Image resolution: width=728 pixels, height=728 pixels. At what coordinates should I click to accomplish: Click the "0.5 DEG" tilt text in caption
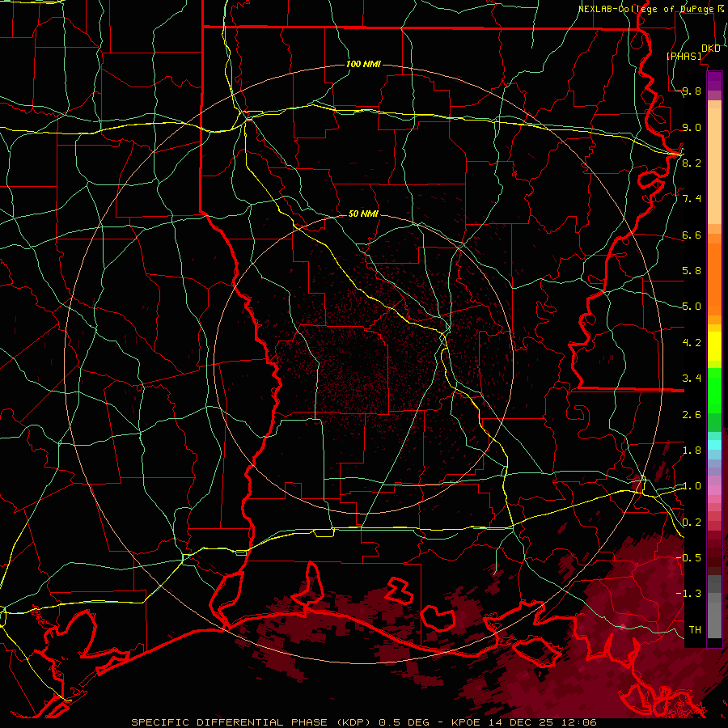tap(404, 722)
